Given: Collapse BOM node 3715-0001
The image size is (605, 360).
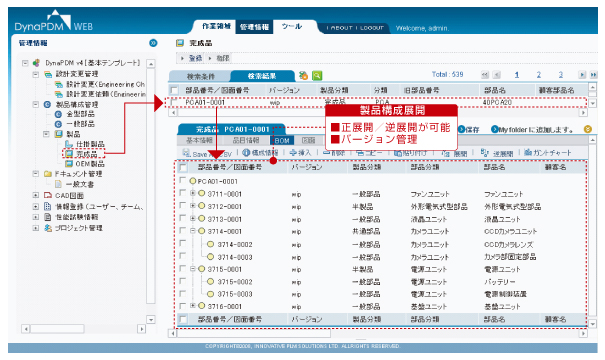Looking at the screenshot, I should (193, 269).
